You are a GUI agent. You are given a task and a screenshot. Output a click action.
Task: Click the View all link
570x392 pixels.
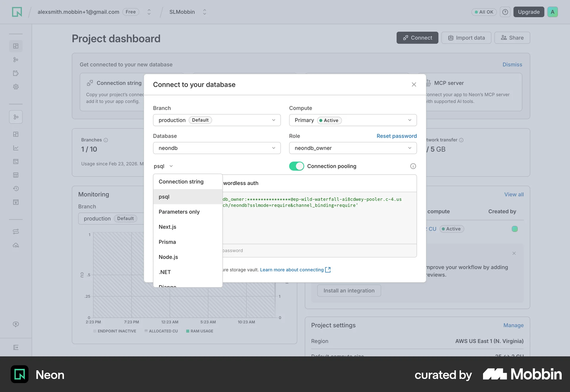[514, 195]
